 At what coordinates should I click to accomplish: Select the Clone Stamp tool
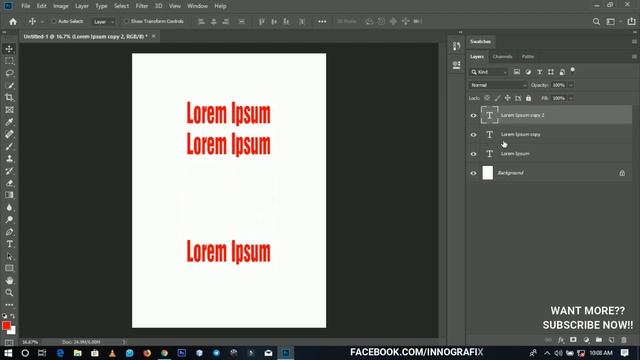tap(9, 159)
